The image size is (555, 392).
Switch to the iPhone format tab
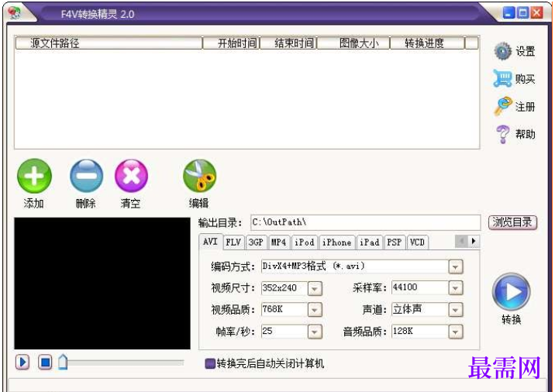click(336, 242)
